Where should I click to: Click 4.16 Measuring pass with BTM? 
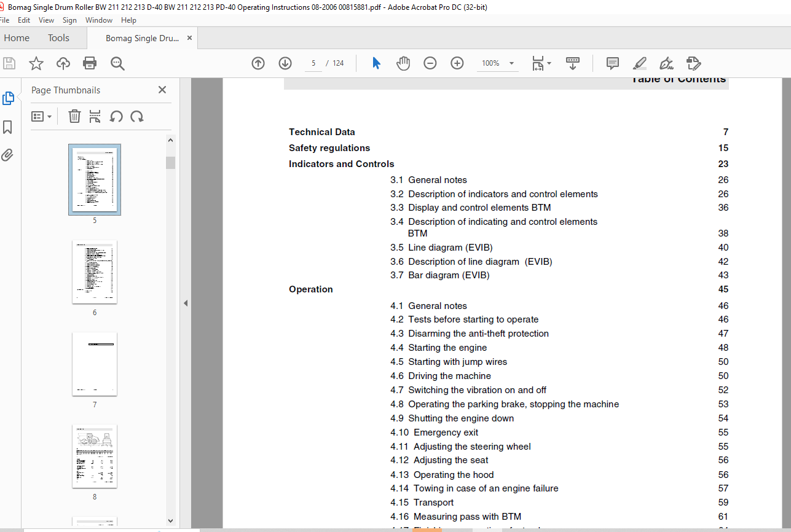click(x=455, y=517)
